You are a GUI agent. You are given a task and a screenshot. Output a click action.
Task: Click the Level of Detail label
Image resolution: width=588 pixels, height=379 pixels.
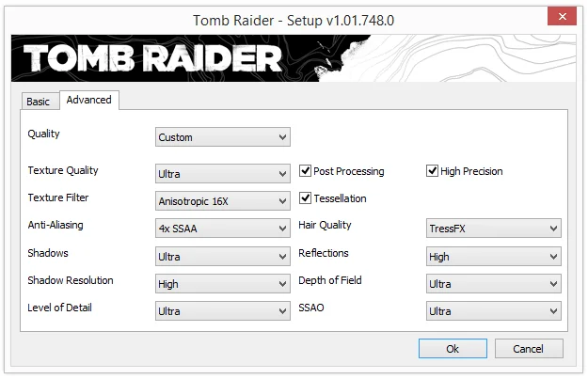coord(59,308)
